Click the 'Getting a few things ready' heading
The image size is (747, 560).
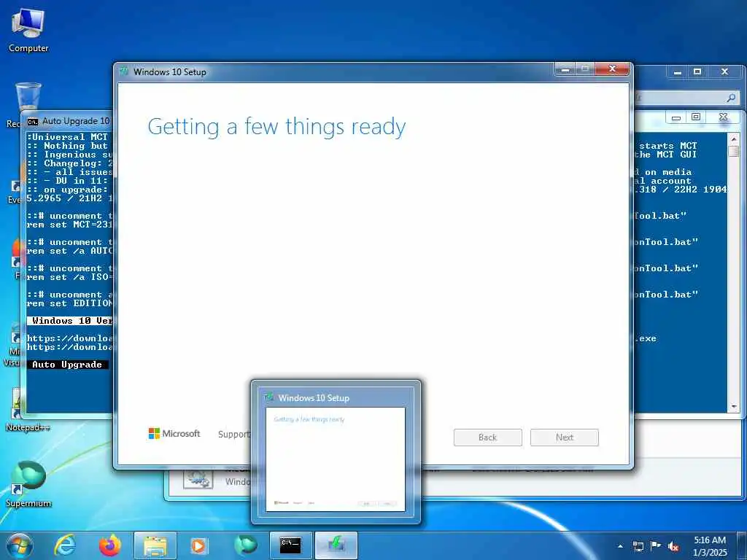coord(276,127)
